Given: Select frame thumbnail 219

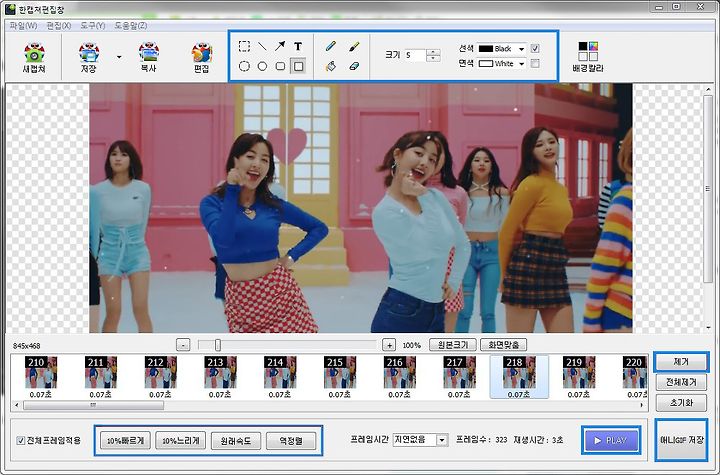Looking at the screenshot, I should click(579, 377).
